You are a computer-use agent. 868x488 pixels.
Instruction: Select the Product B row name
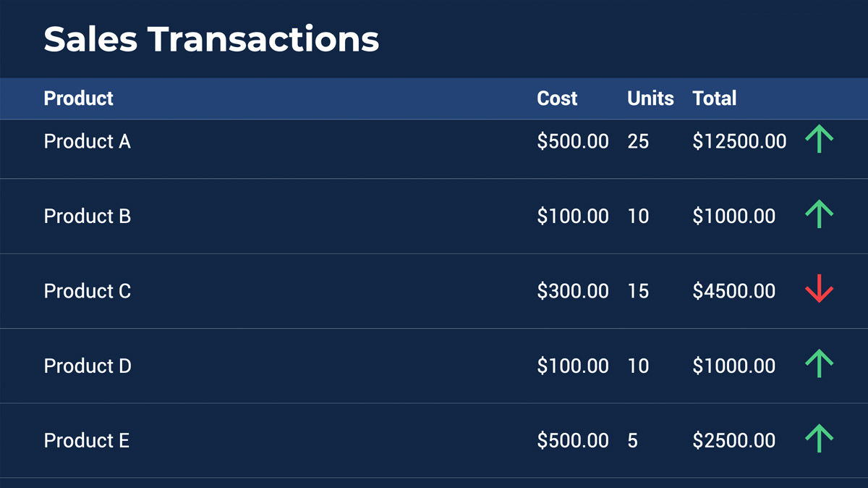click(x=87, y=216)
